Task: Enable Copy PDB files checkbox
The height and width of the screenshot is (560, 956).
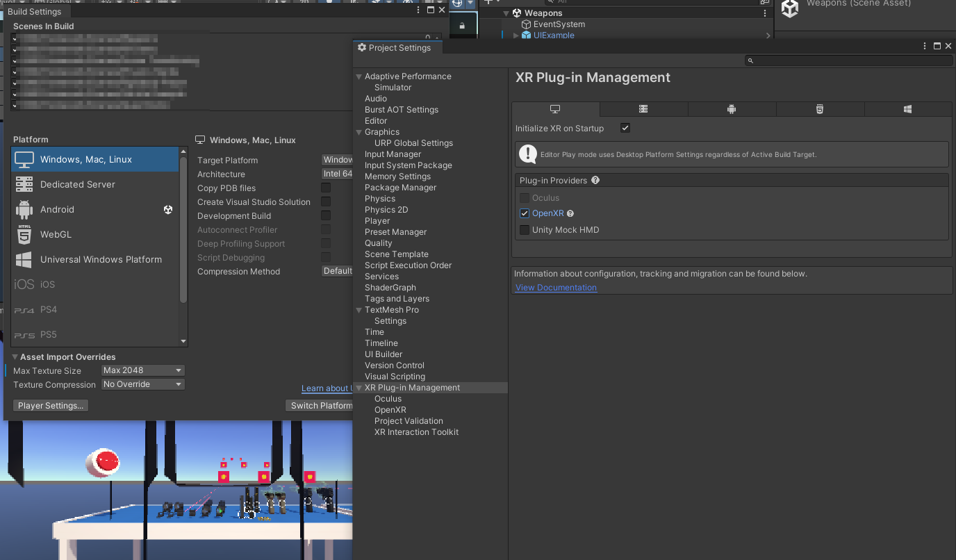Action: 326,188
